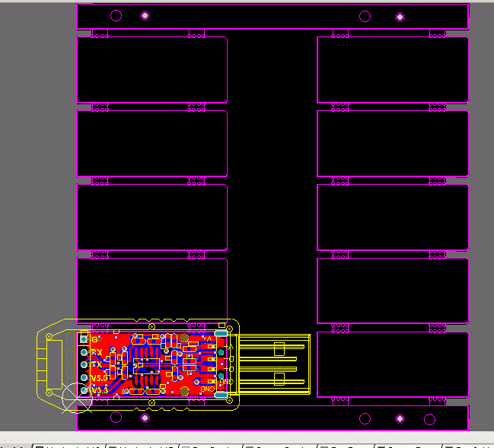Select the square G pad on header
The width and height of the screenshot is (494, 448).
[x=84, y=339]
